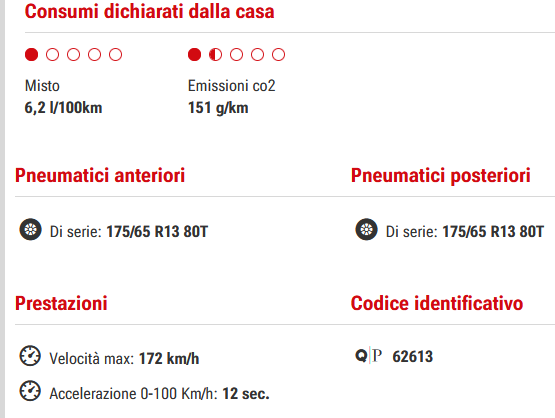The image size is (555, 418).
Task: Click the filled first Misto rating dot
Action: tap(32, 55)
